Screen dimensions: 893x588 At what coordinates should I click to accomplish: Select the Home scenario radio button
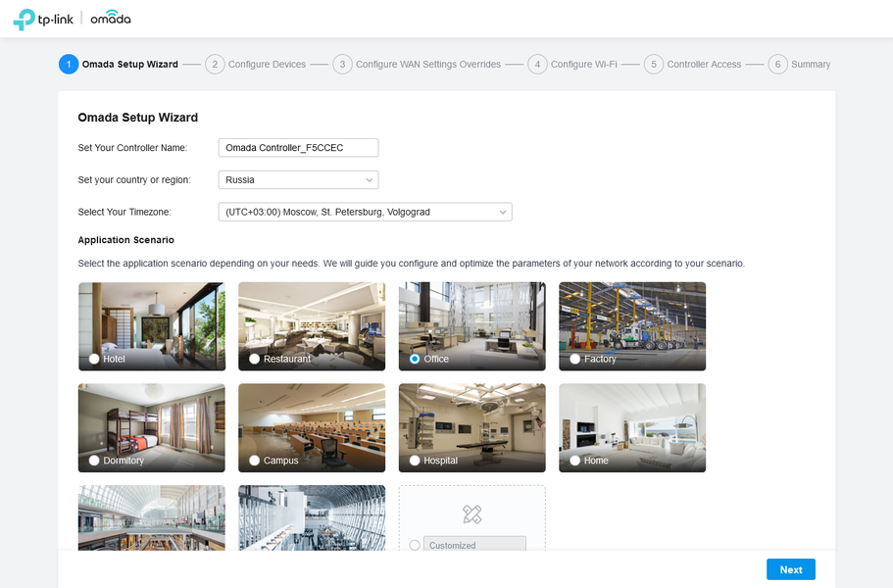pos(575,460)
